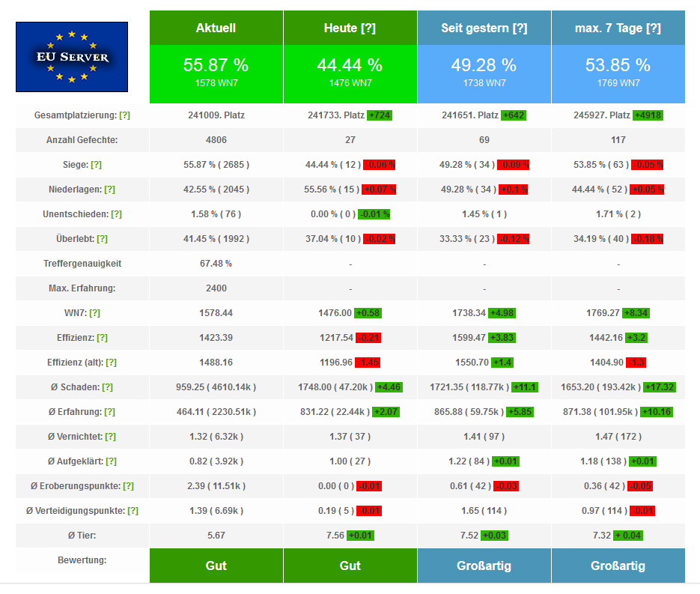Viewport: 700px width, 594px height.
Task: Open the max. 7 Tage [?] help link
Action: pyautogui.click(x=653, y=28)
